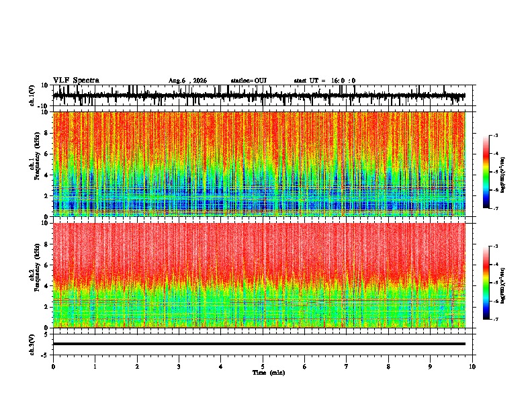Viewport: 532px width, 411px height.
Task: Click the "VLF Spectra" plot title
Action: click(76, 81)
